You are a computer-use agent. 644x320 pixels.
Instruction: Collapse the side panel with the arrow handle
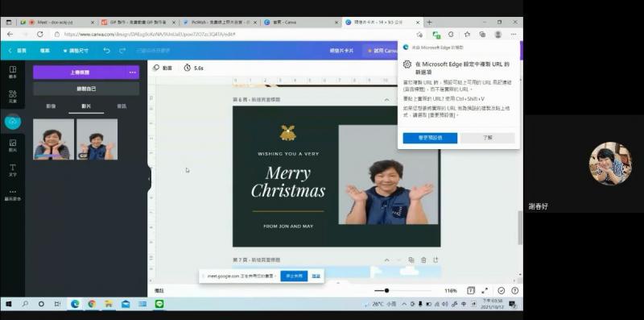149,178
